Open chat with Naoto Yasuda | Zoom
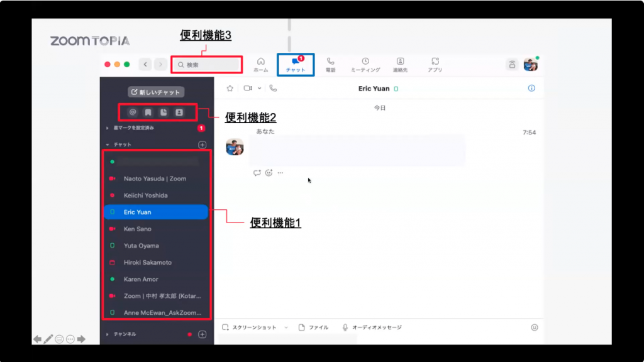 pyautogui.click(x=156, y=178)
